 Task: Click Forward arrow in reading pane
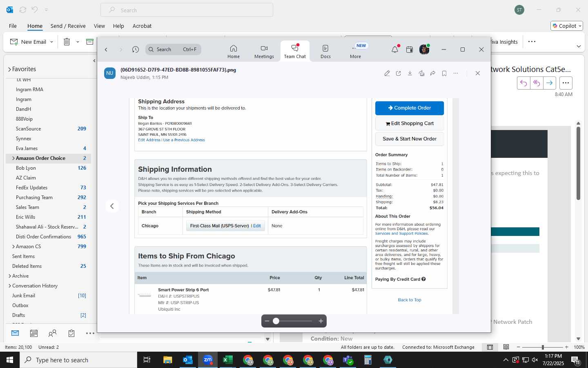(550, 83)
